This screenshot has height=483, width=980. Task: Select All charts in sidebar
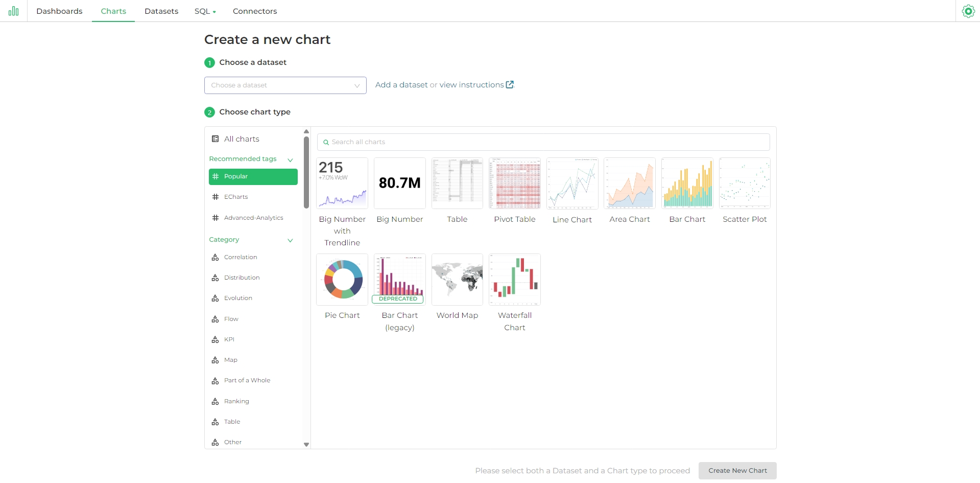(x=253, y=139)
